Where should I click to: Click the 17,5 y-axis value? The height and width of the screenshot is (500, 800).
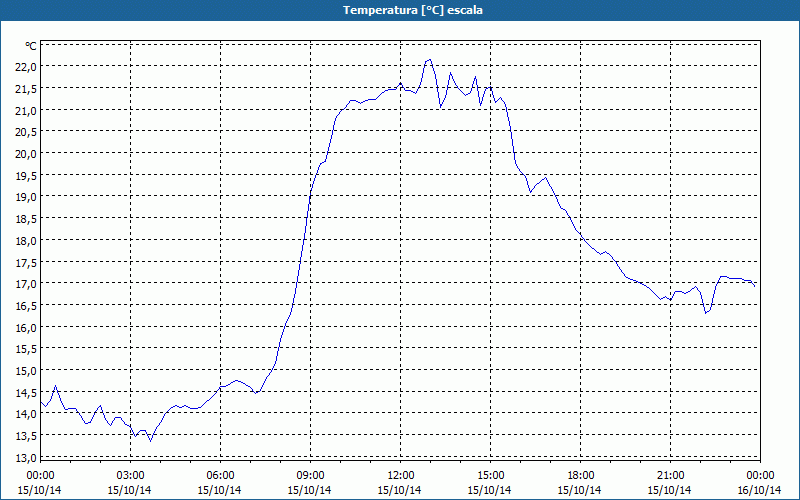click(26, 262)
